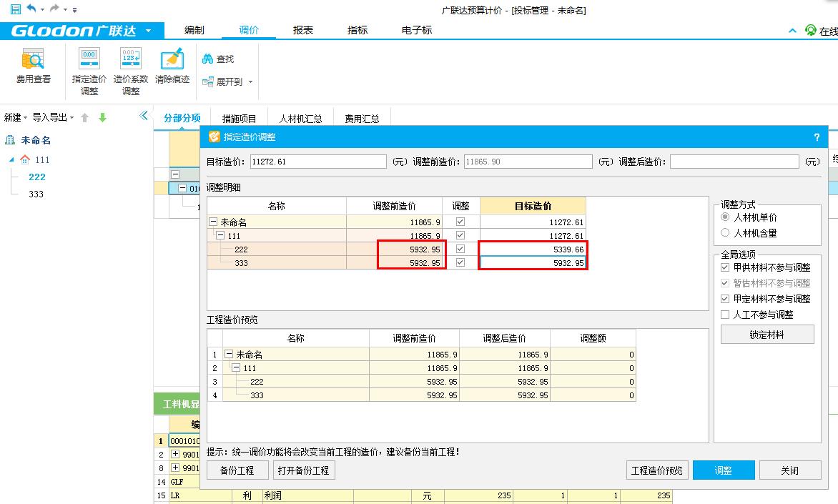This screenshot has height=504, width=838.
Task: Switch to the 调价 ribbon tab
Action: pos(249,31)
